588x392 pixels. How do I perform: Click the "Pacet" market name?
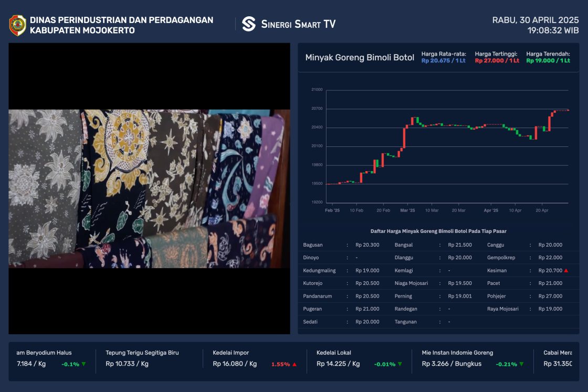493,283
